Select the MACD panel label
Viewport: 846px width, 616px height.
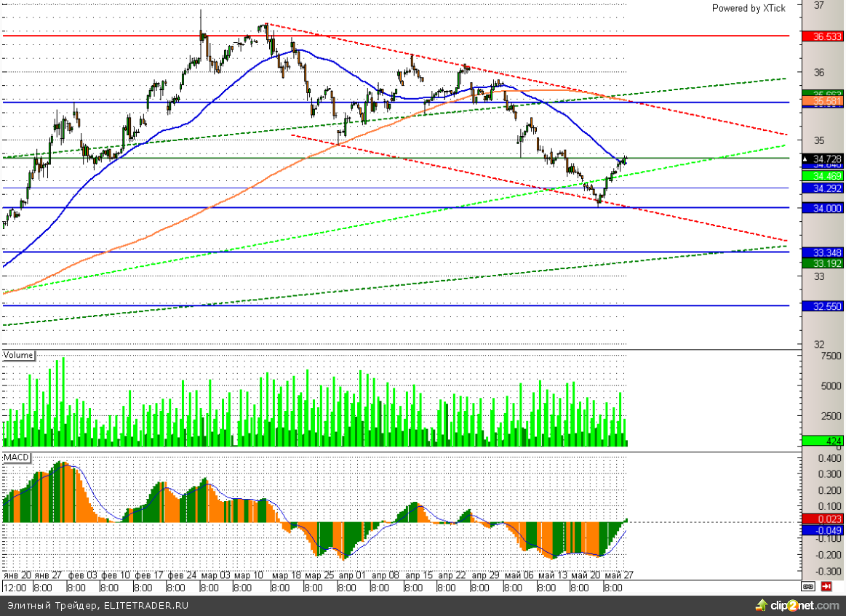point(16,457)
